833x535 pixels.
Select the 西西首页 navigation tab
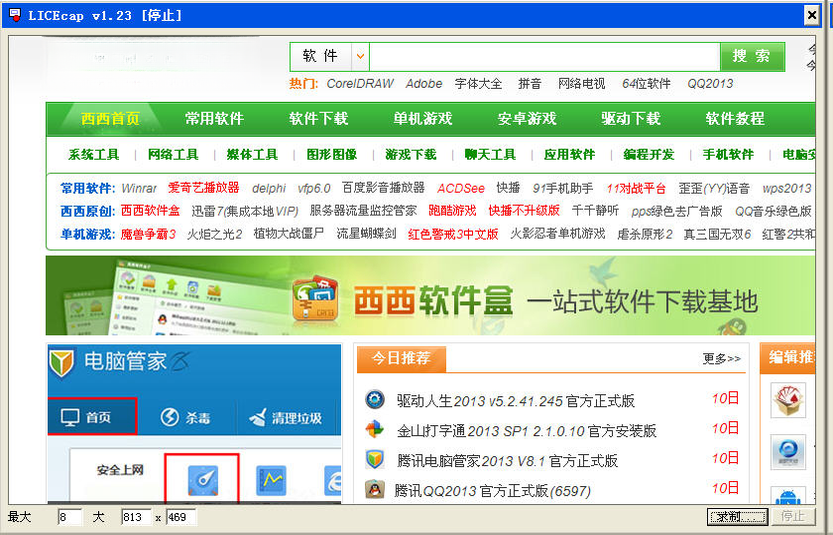click(x=110, y=118)
